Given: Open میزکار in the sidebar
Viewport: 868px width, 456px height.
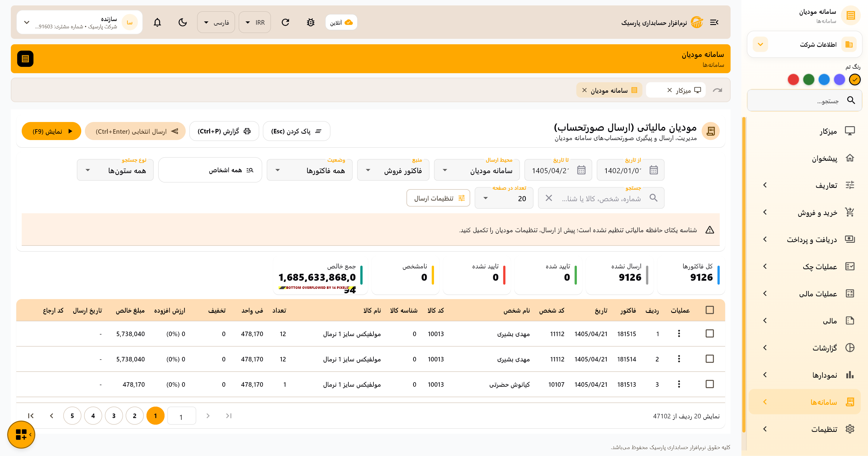Looking at the screenshot, I should click(804, 131).
